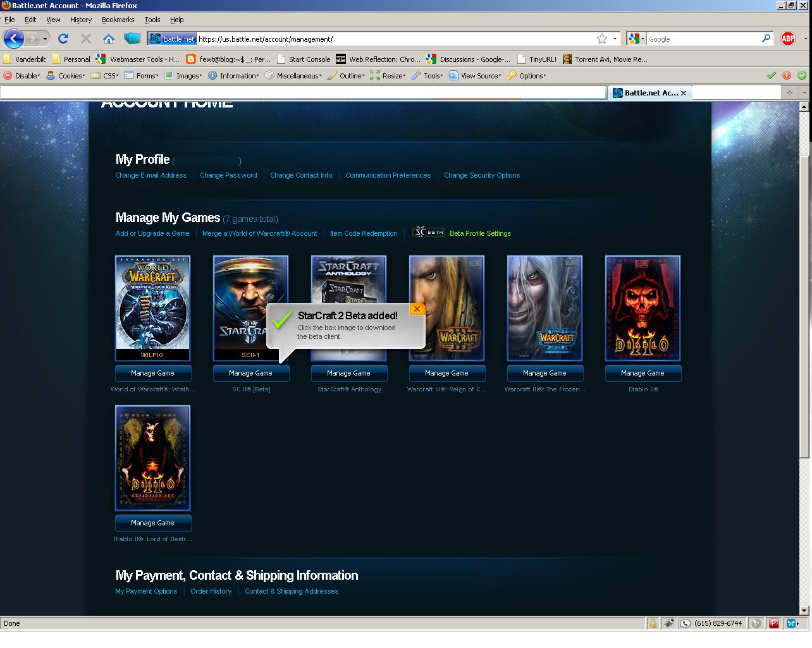Expand the CSS developer toolbar menu
Screen dimensions: 812x648
[x=106, y=76]
